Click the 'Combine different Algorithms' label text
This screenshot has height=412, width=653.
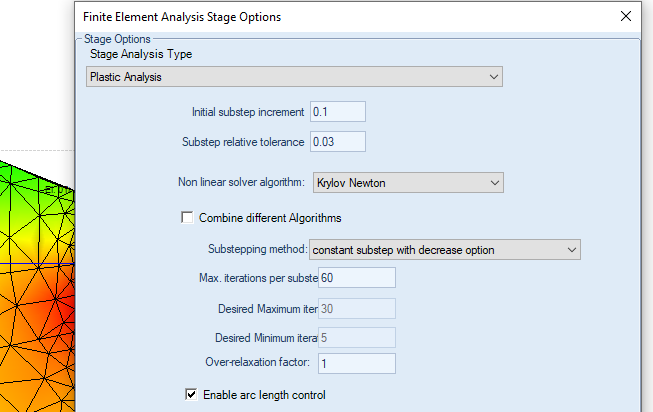[270, 218]
